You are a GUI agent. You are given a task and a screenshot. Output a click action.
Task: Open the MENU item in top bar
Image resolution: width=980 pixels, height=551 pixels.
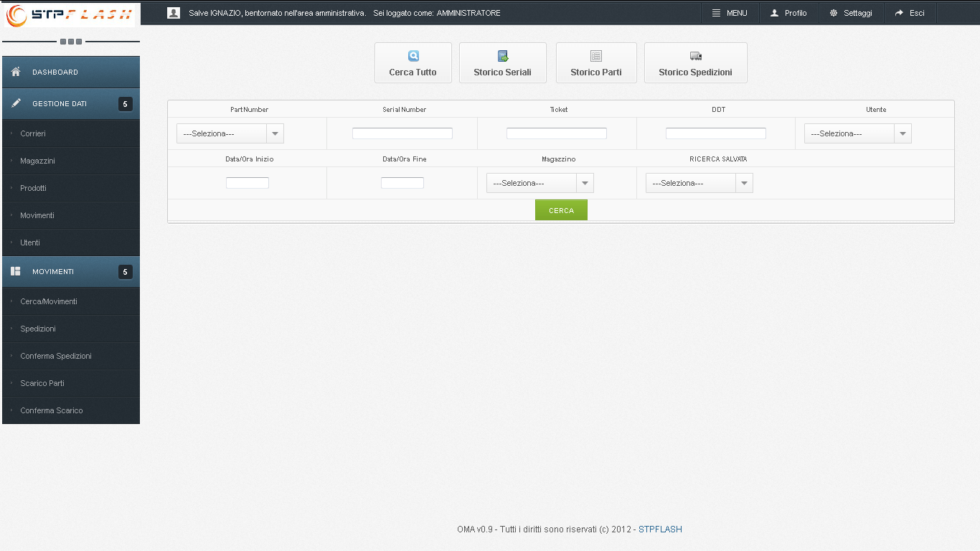coord(730,13)
